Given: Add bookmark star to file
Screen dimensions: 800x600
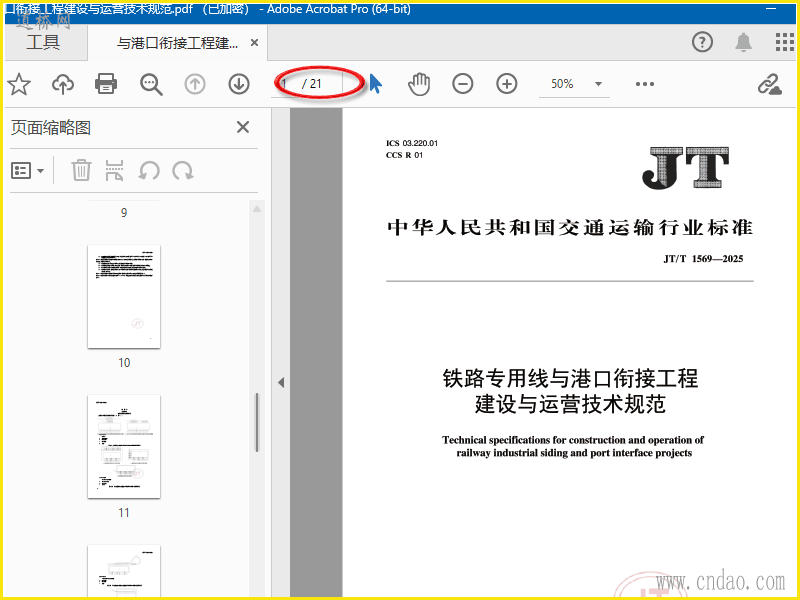Looking at the screenshot, I should click(x=19, y=84).
